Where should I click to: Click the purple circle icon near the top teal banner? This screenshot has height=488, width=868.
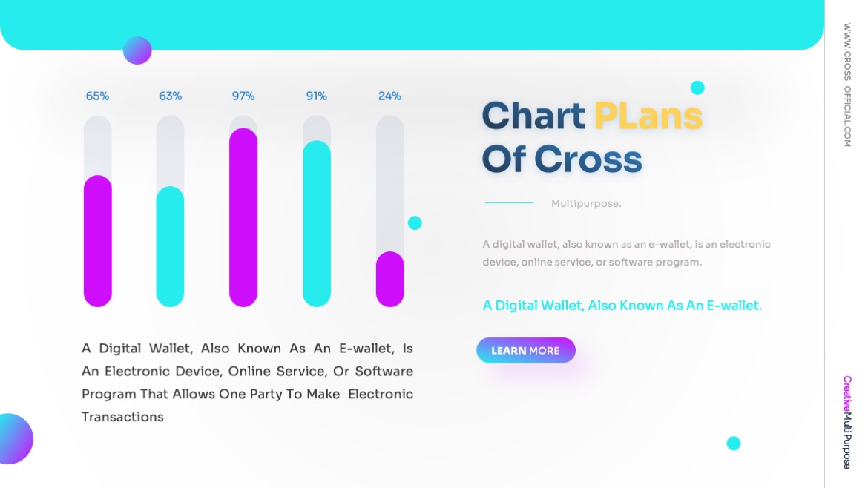point(137,50)
